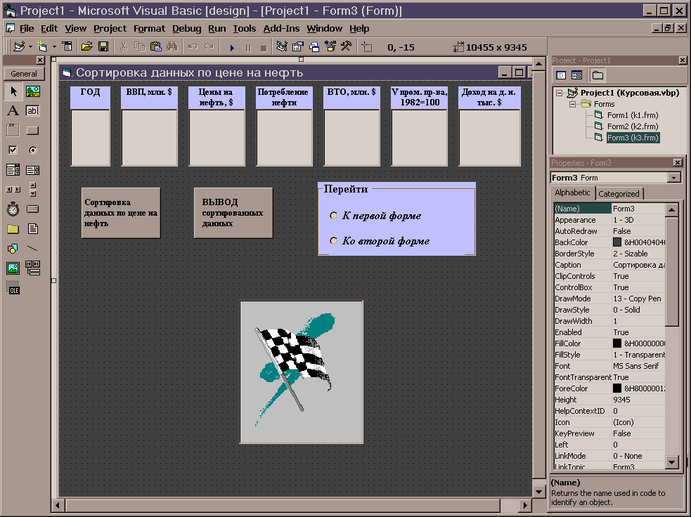Open the Debug menu
This screenshot has width=691, height=517.
click(x=186, y=29)
